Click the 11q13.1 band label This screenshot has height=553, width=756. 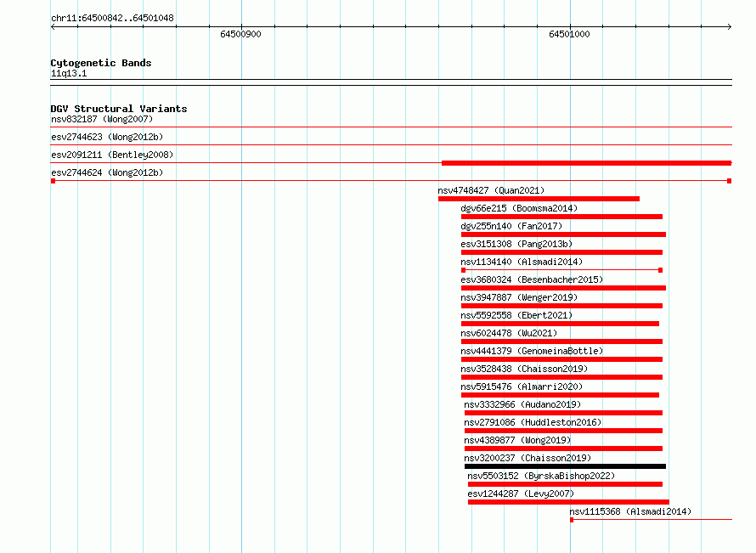(69, 73)
